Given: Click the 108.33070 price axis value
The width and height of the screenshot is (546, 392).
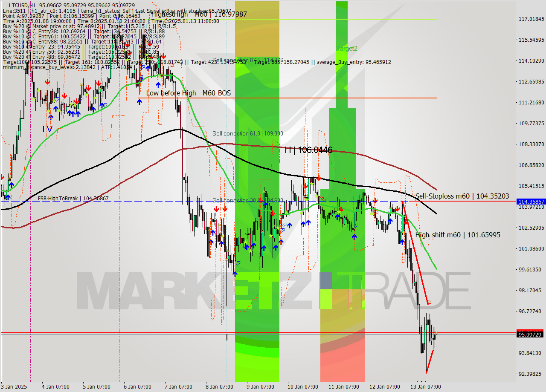Looking at the screenshot, I should [531, 144].
